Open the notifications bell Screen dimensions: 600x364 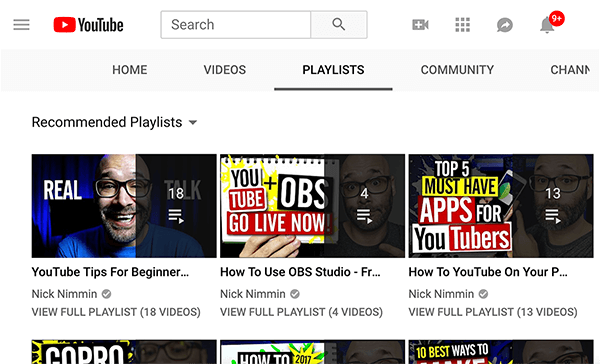pos(547,25)
